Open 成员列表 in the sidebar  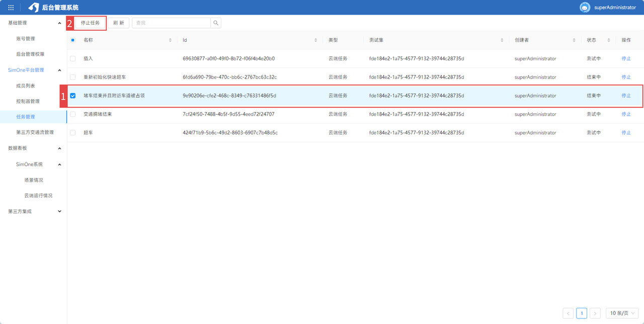click(26, 86)
